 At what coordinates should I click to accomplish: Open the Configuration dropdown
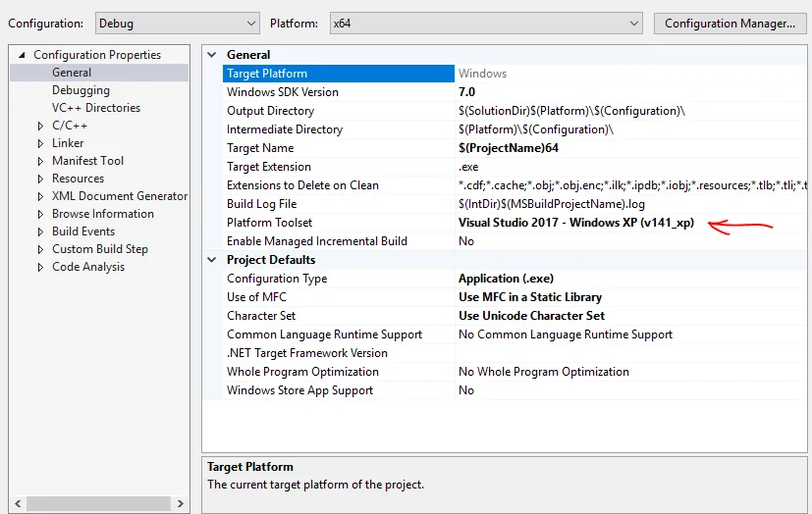pos(178,24)
